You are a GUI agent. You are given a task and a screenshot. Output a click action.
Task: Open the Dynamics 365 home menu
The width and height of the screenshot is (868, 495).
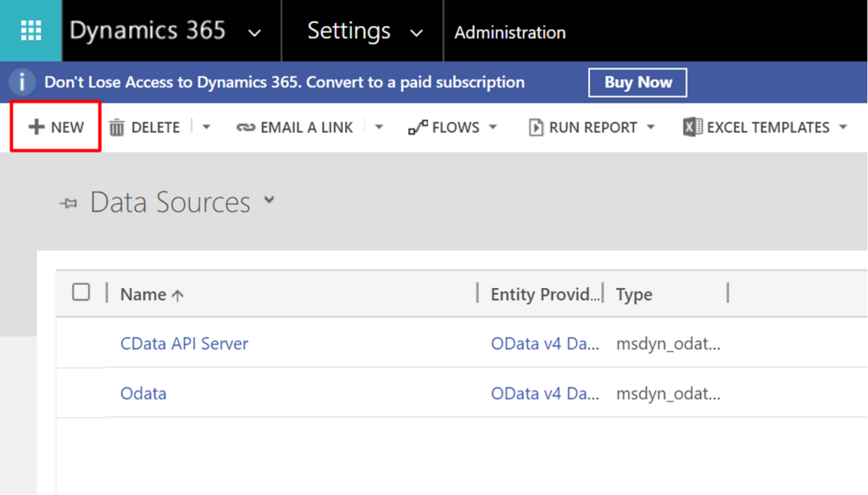(147, 31)
